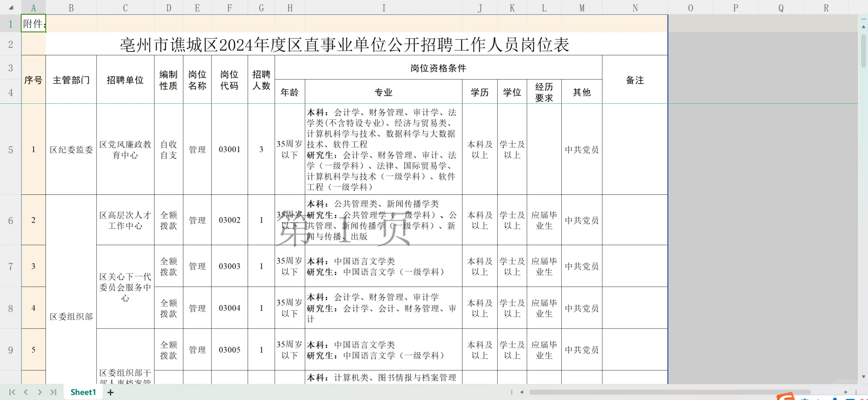Select the 中共党员 cell in row 5
868x400 pixels.
tap(582, 150)
